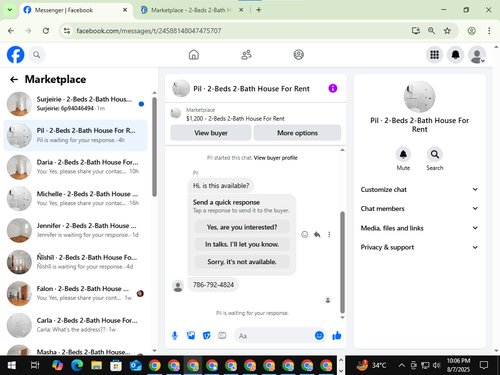The image size is (500, 375).
Task: Attach a photo with image icon
Action: (x=191, y=336)
